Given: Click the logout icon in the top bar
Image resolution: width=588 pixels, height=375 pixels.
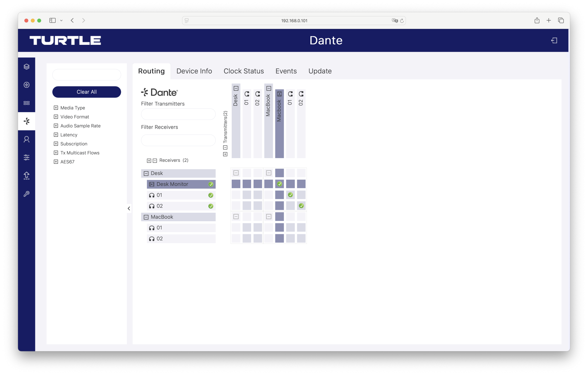Looking at the screenshot, I should pos(554,40).
